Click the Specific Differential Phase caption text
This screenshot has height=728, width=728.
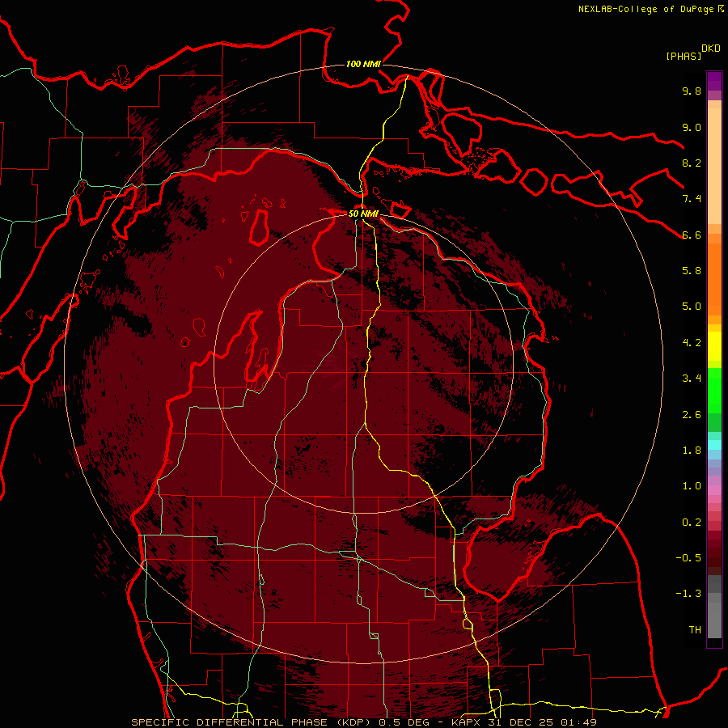click(x=363, y=722)
